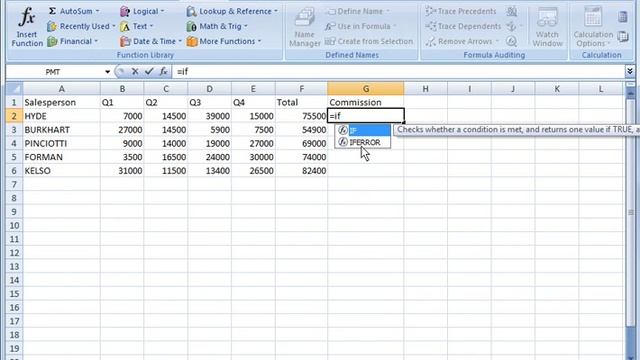Open the Insert Function dialog
The width and height of the screenshot is (640, 360).
[x=27, y=27]
